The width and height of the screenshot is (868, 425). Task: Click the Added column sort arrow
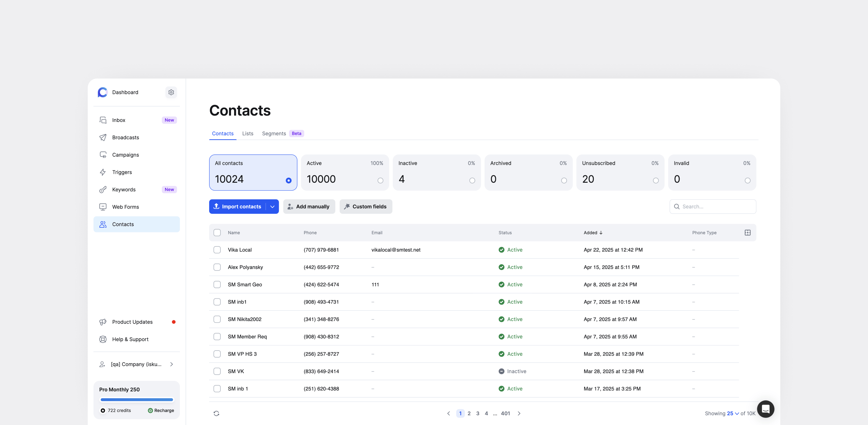[x=601, y=233]
